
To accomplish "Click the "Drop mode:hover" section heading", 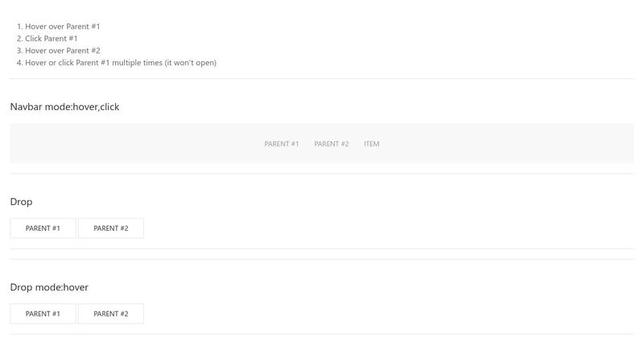I will pyautogui.click(x=49, y=287).
